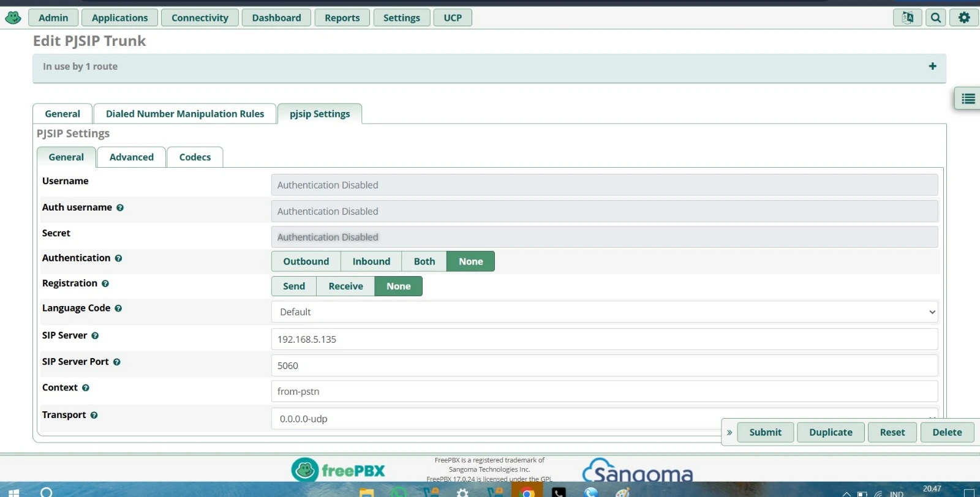
Task: Open the Settings menu
Action: click(402, 18)
